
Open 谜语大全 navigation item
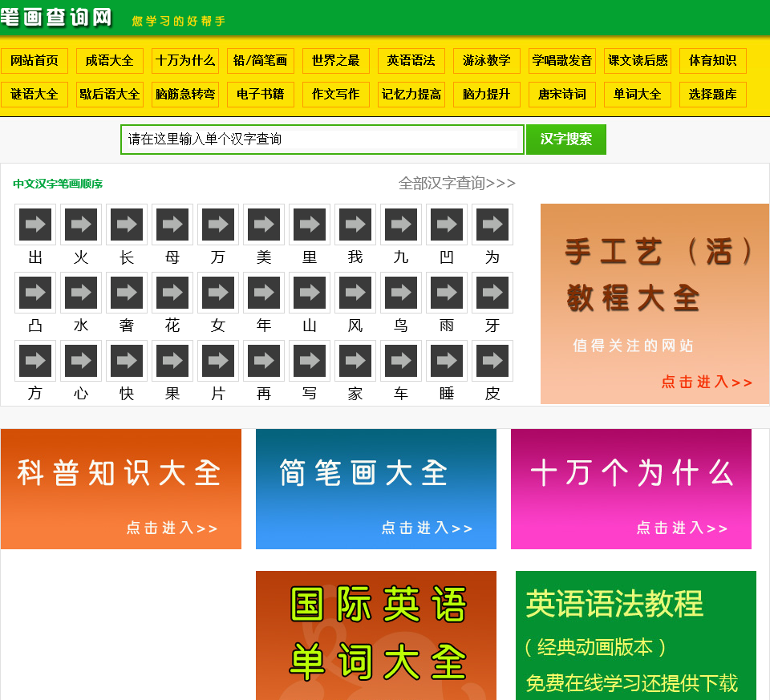coord(34,95)
